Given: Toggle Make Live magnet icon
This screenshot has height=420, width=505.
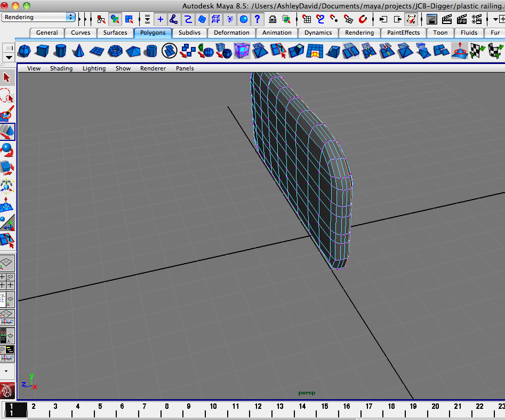Looking at the screenshot, I should [x=363, y=19].
